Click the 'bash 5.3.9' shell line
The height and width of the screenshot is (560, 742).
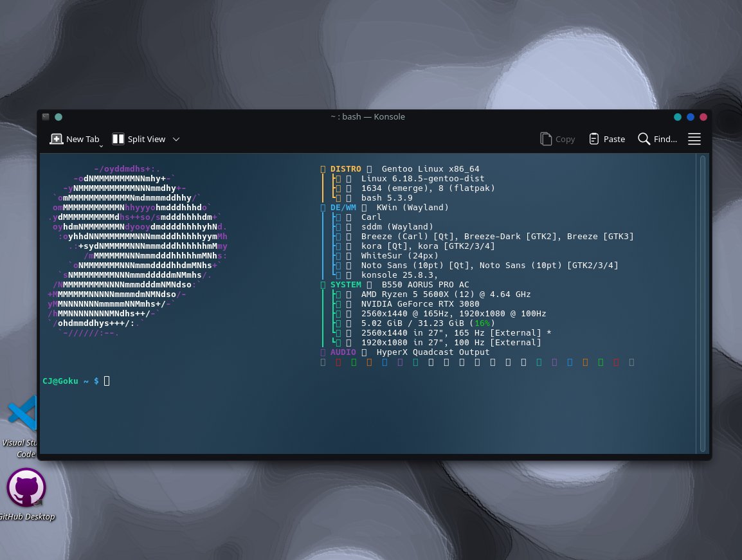(x=386, y=198)
